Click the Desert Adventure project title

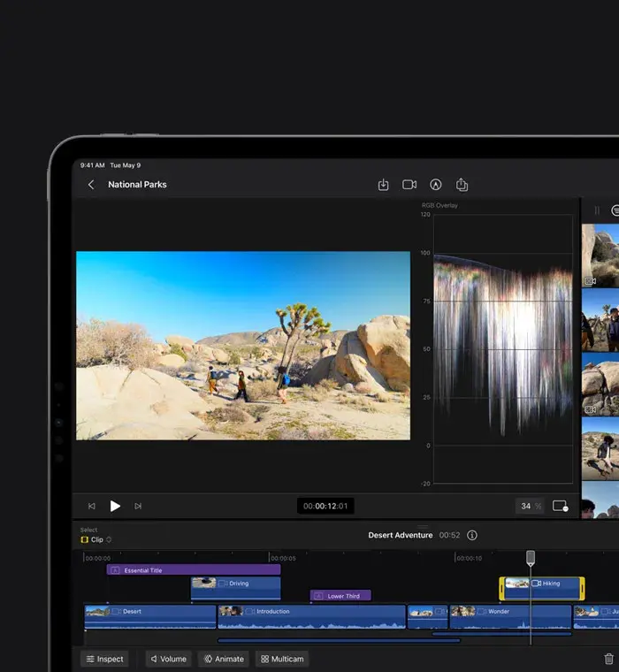[x=401, y=535]
